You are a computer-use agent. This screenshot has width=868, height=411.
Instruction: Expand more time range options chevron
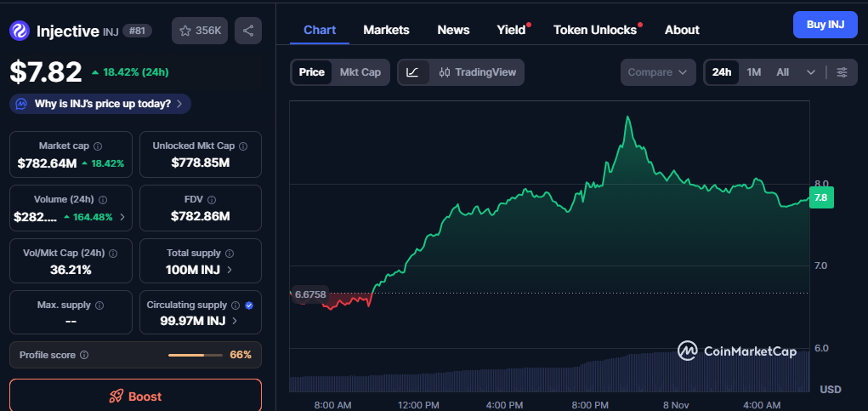pos(811,72)
